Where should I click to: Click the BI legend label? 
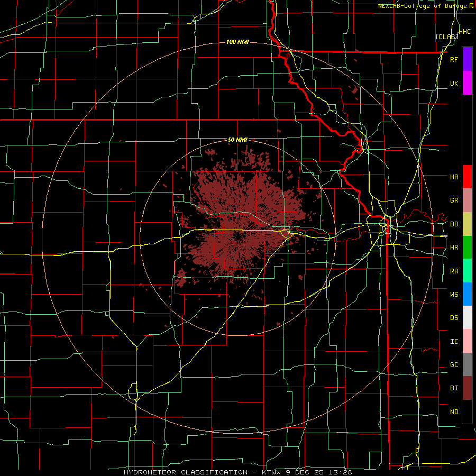click(x=454, y=388)
